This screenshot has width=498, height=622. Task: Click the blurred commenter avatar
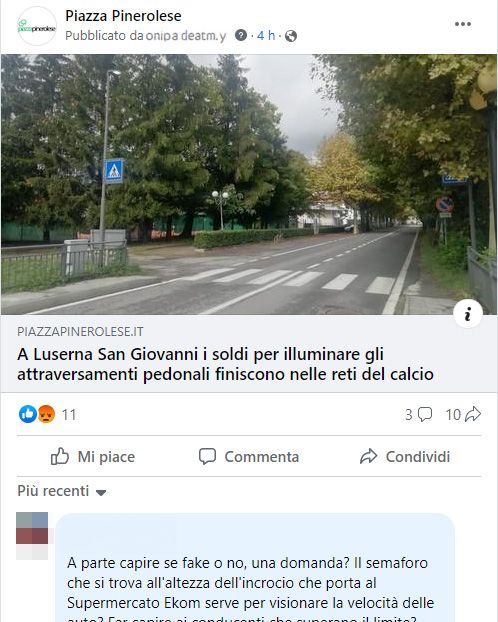(32, 536)
